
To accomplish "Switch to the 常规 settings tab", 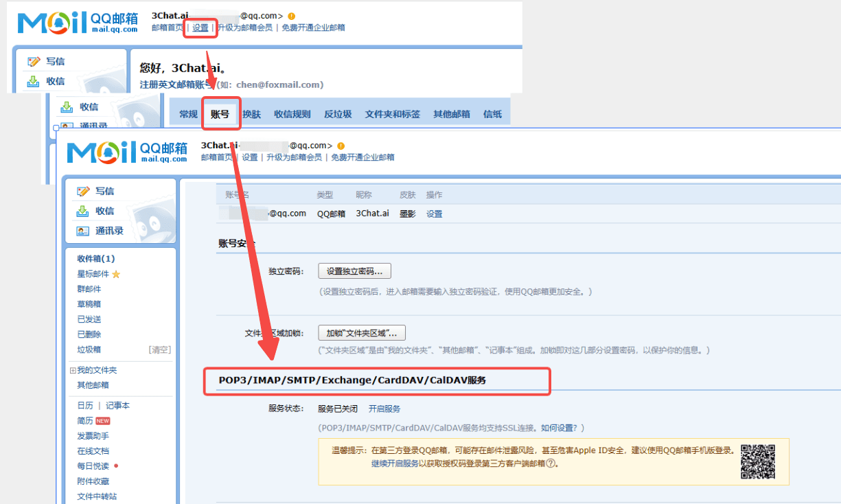I will tap(188, 114).
